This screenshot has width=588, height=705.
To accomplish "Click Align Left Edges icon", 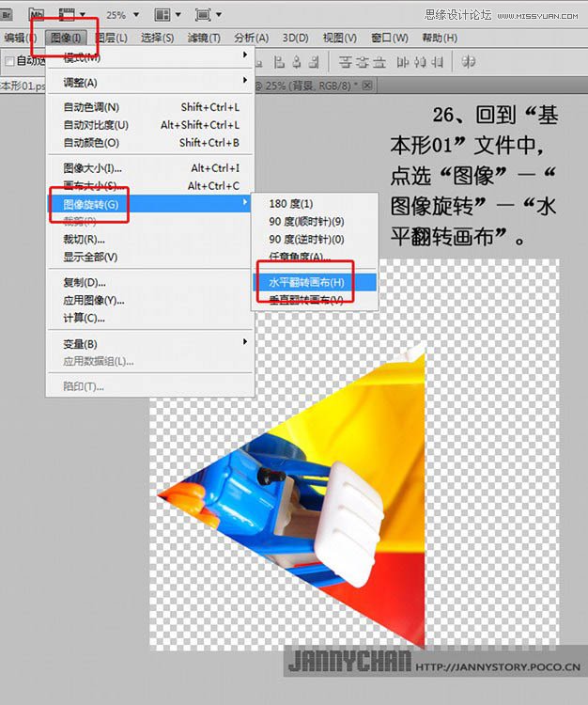I will point(279,62).
